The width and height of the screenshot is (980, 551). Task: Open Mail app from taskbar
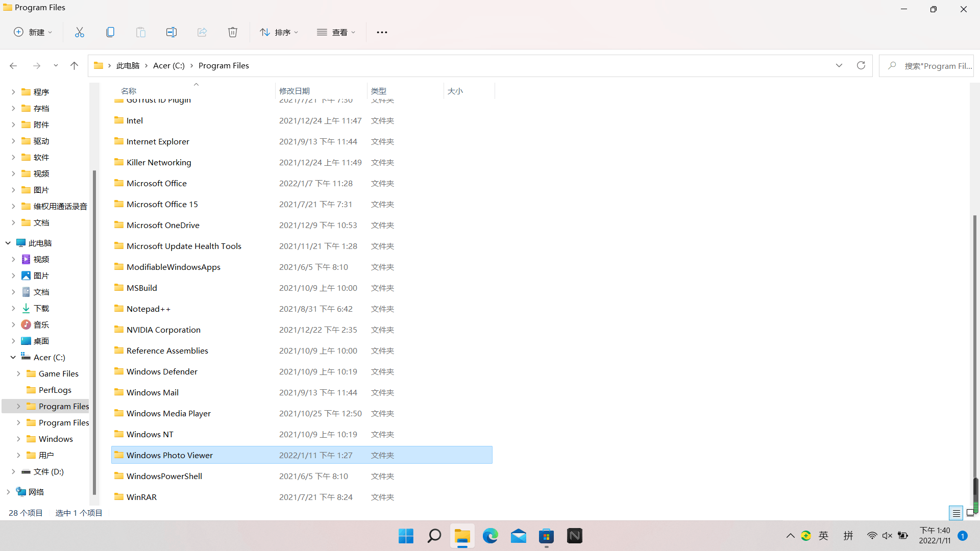[519, 536]
